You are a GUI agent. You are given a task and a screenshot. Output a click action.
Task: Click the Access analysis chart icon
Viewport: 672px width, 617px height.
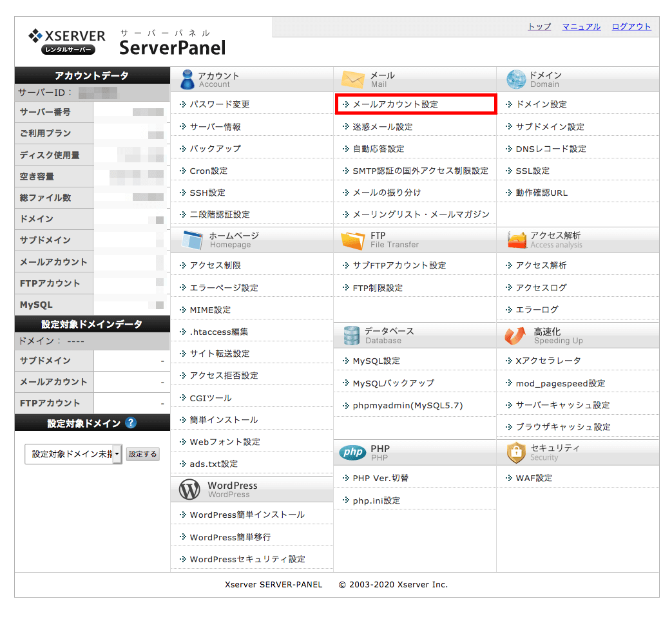(x=517, y=240)
